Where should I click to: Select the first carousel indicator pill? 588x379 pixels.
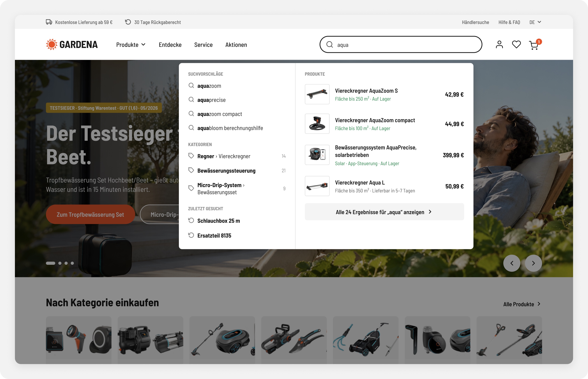[50, 263]
